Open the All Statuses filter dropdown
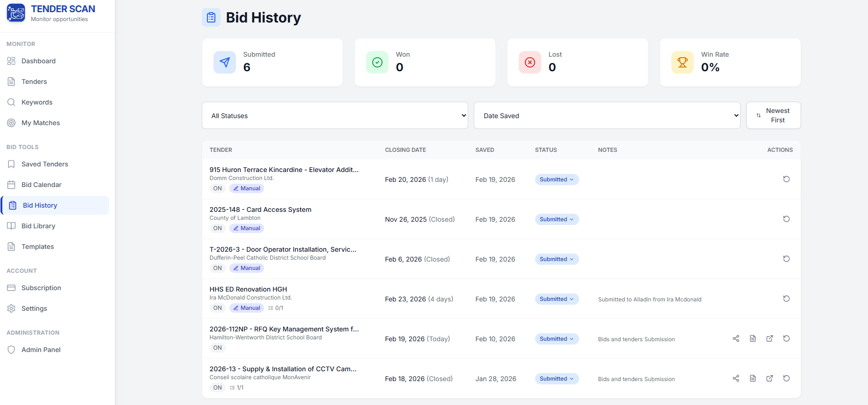The image size is (868, 405). click(335, 115)
